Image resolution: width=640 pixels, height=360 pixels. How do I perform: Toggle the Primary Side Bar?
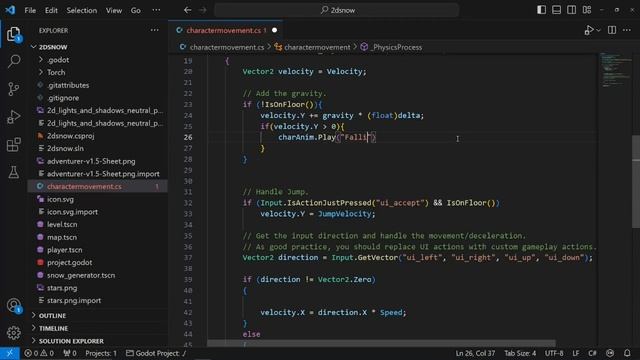click(541, 10)
